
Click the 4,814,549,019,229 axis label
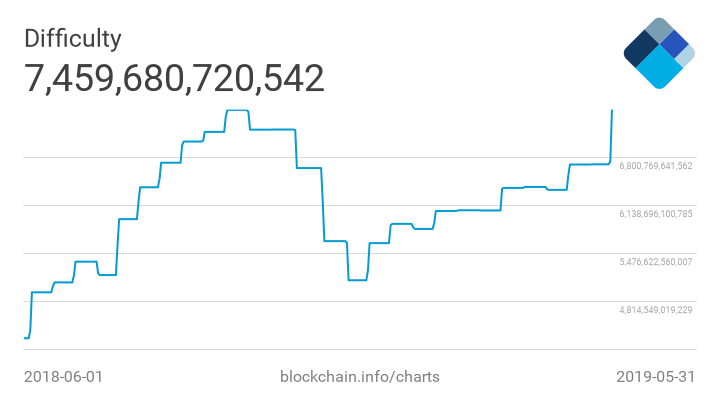(x=656, y=310)
